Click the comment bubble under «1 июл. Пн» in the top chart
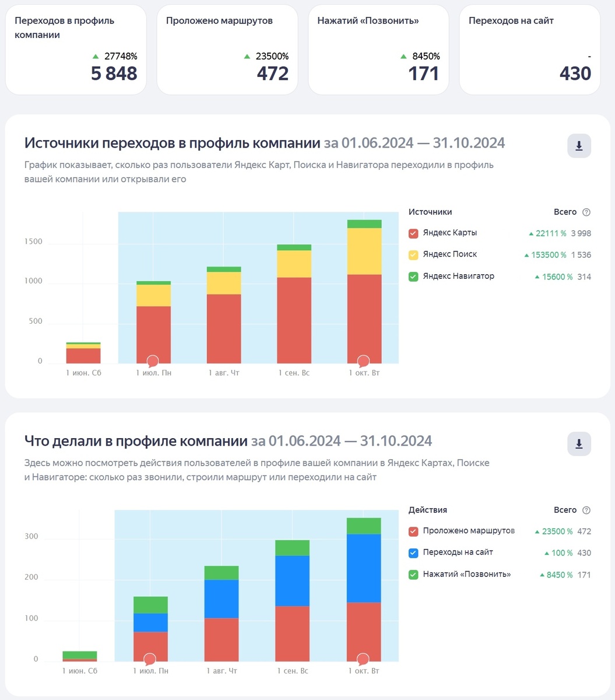Image resolution: width=615 pixels, height=700 pixels. [153, 362]
